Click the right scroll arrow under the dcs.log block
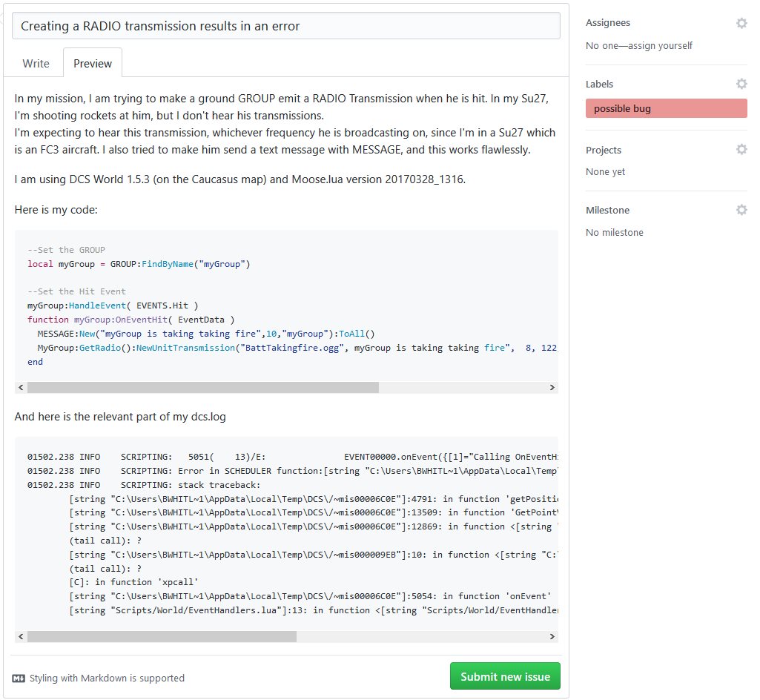Viewport: 760px width, 700px height. [x=552, y=636]
